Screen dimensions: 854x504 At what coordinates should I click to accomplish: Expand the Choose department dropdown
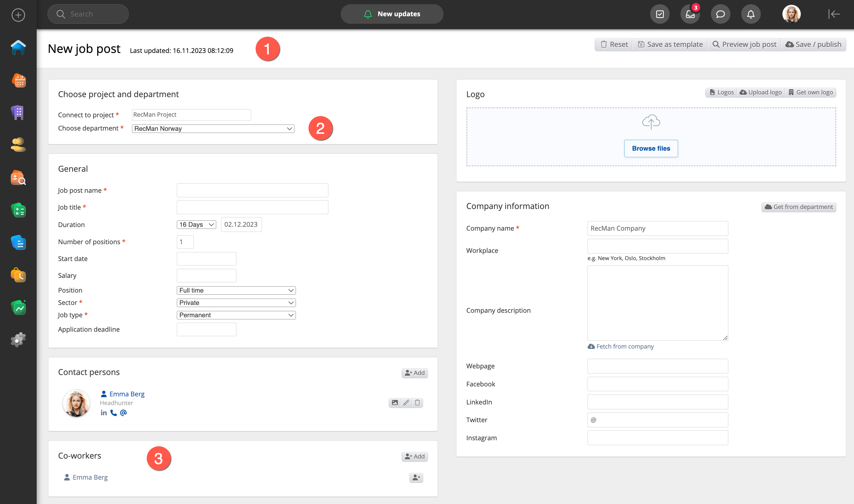(213, 129)
